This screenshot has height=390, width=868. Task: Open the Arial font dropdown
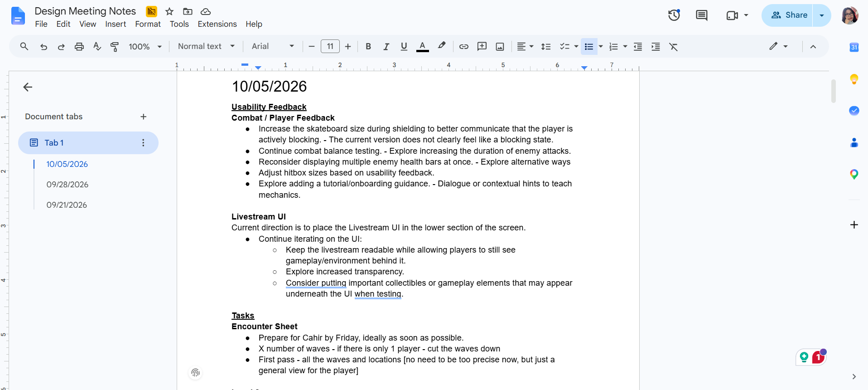tap(273, 46)
